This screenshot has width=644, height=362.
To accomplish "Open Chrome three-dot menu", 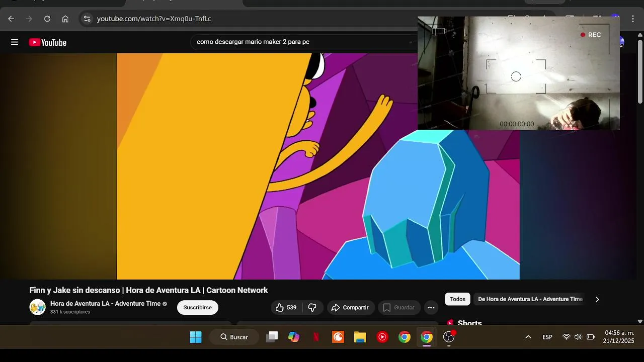I will point(633,19).
